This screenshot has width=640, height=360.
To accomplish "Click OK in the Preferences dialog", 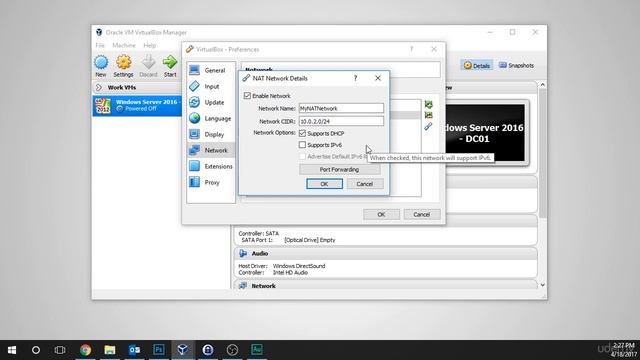I will pos(381,214).
